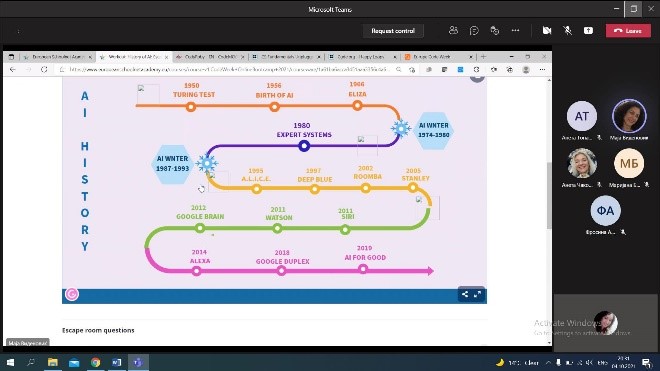Click the AI Winter 1974-1980 hexagon
This screenshot has width=660, height=371.
tap(433, 130)
